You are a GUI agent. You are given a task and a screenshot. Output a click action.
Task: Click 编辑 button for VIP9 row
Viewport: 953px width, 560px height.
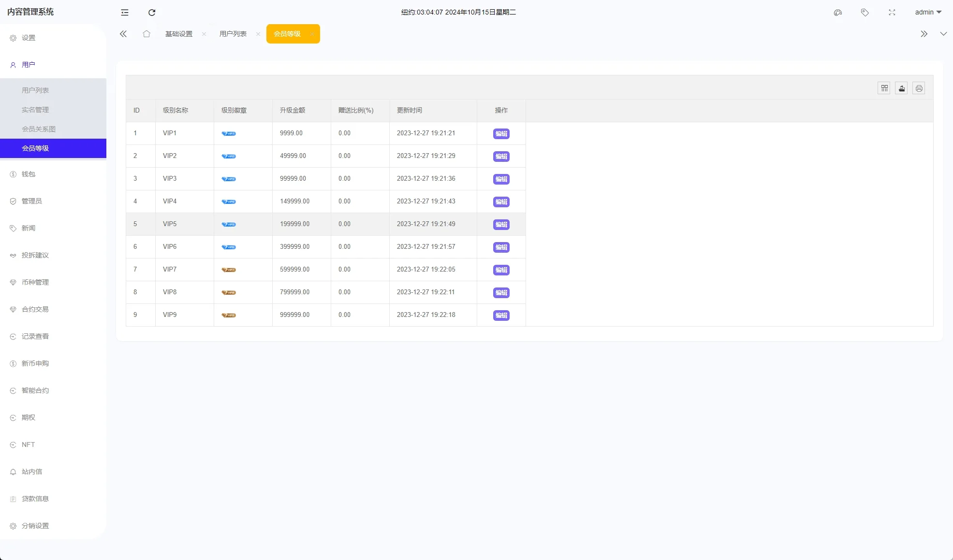[501, 316]
